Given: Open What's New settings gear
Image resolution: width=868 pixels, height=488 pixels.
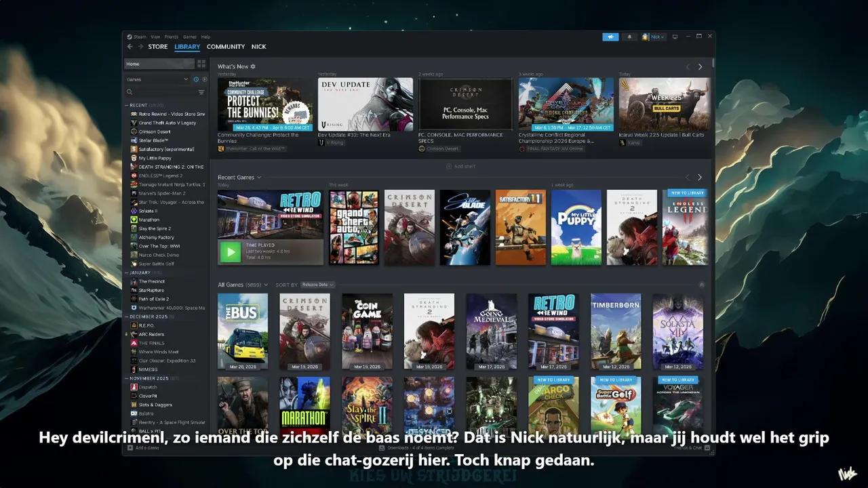Looking at the screenshot, I should coord(253,66).
